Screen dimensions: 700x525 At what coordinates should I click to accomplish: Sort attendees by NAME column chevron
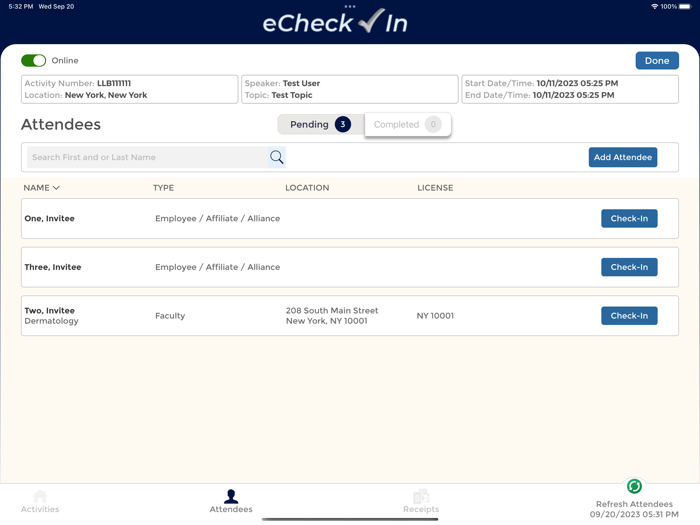[56, 188]
